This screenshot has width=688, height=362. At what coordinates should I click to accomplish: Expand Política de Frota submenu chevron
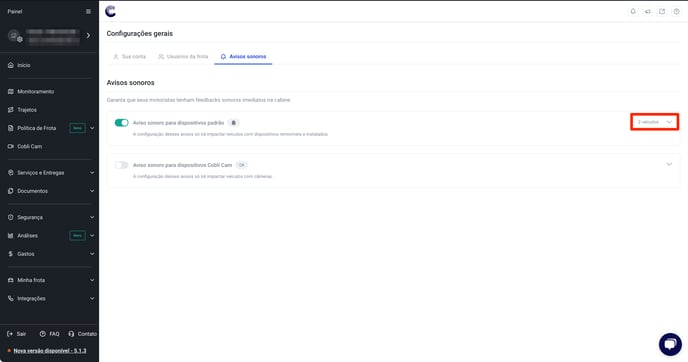[92, 128]
